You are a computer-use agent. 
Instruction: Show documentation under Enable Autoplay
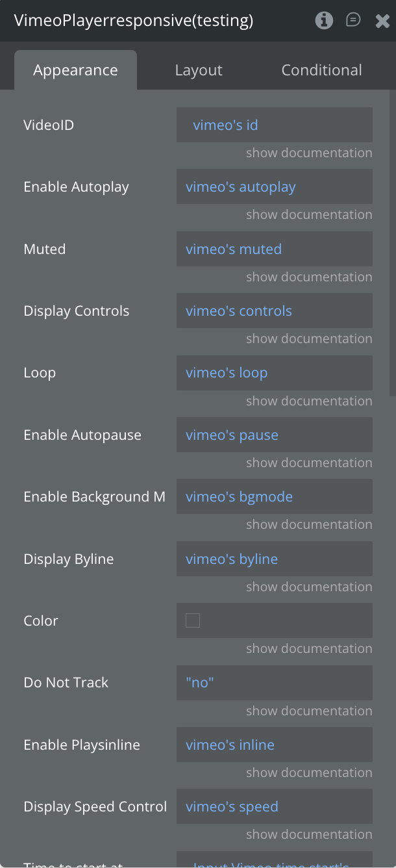tap(309, 215)
